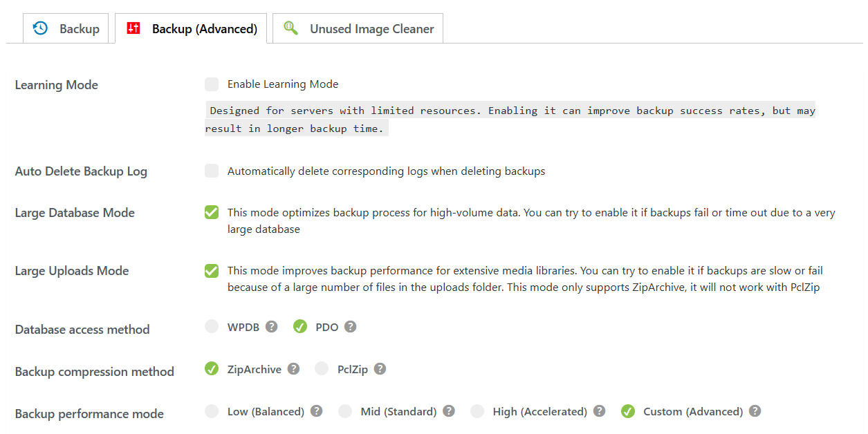Choose PclZip compression method

[322, 369]
